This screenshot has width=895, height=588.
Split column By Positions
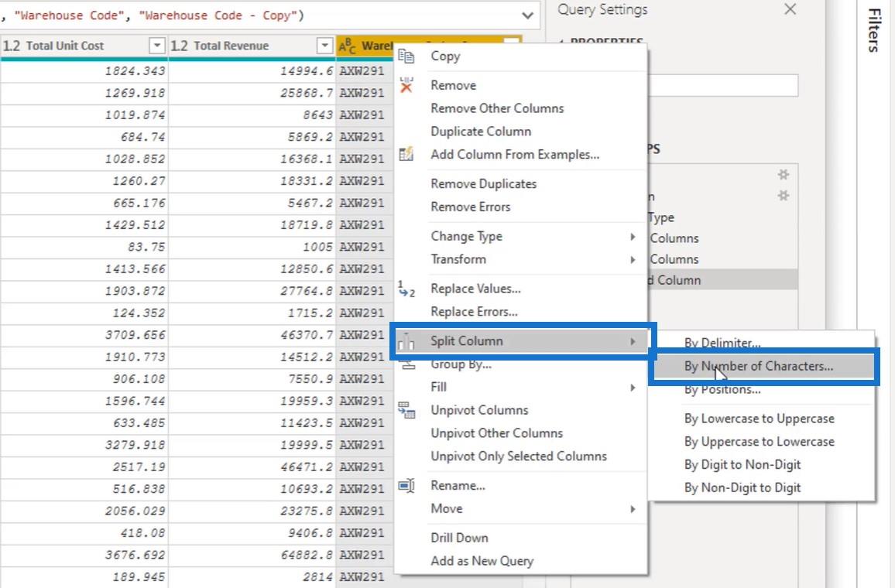[x=722, y=389]
